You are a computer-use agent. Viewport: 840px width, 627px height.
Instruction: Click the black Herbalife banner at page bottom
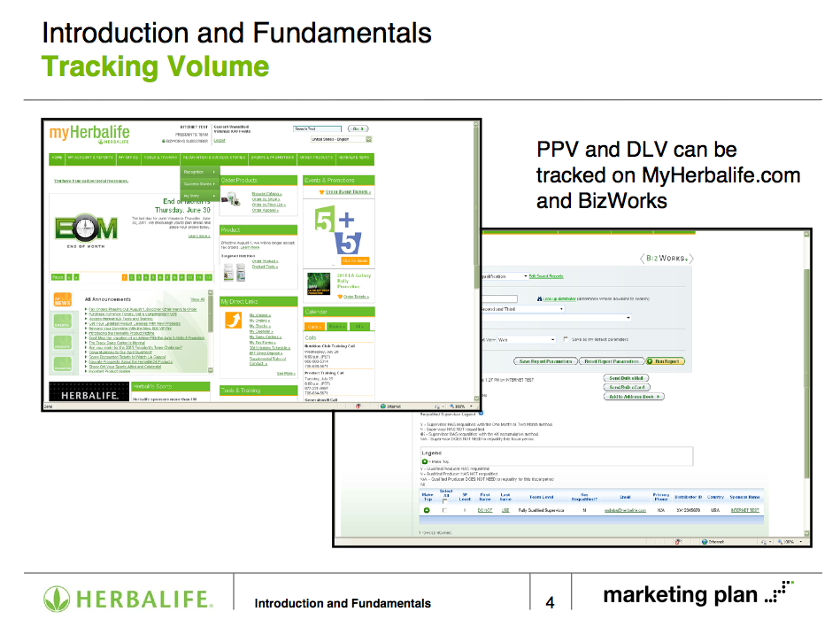pos(89,391)
